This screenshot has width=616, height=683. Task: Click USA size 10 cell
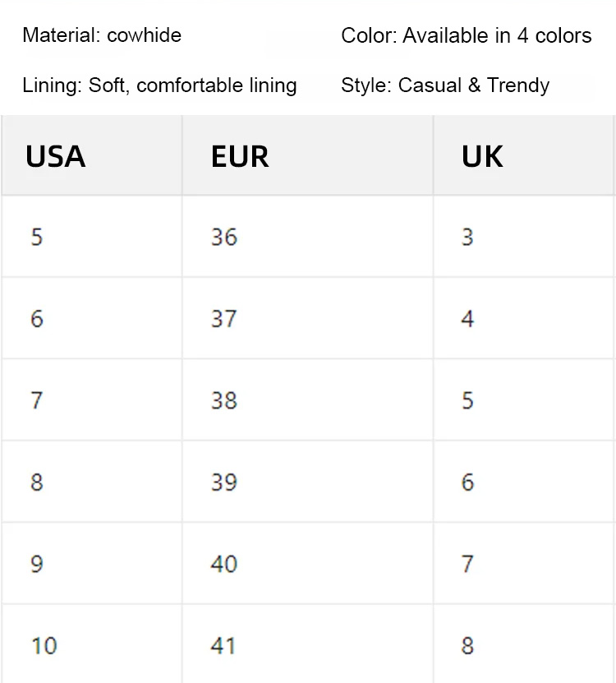click(x=44, y=645)
